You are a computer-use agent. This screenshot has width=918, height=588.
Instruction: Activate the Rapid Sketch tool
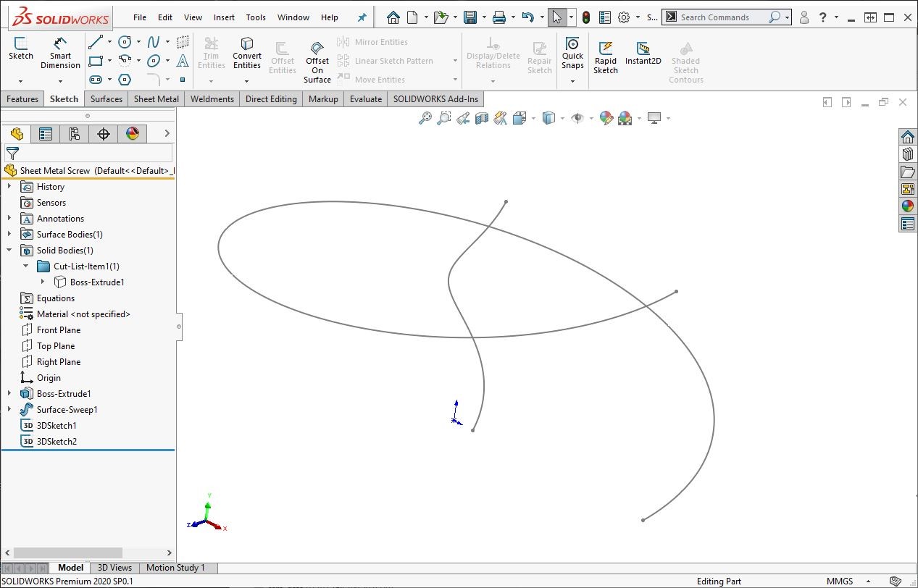tap(606, 56)
